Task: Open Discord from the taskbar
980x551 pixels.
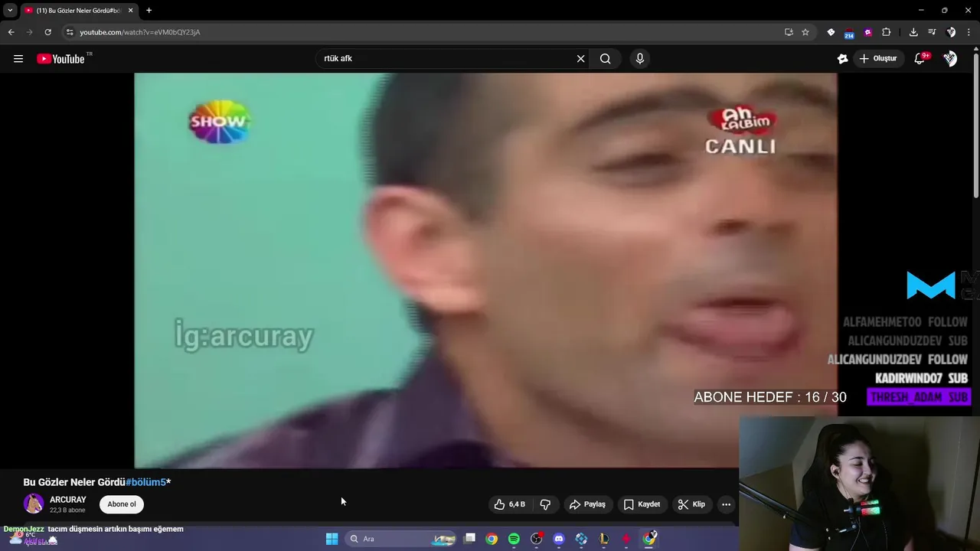Action: tap(559, 539)
